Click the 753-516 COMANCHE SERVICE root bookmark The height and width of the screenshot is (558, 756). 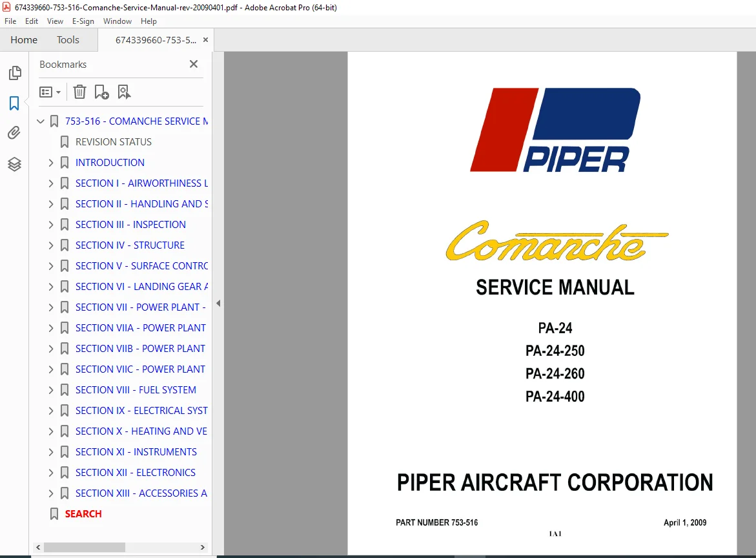click(x=137, y=121)
